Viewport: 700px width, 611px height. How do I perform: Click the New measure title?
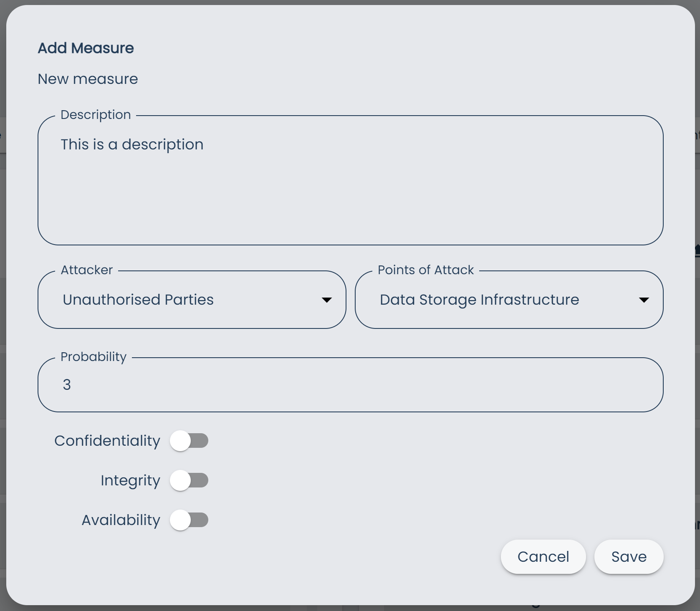coord(88,78)
